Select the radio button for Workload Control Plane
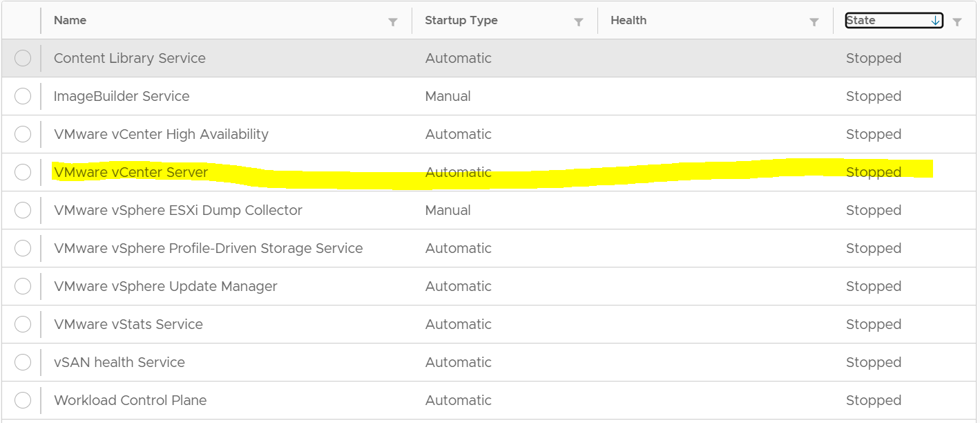 [23, 399]
